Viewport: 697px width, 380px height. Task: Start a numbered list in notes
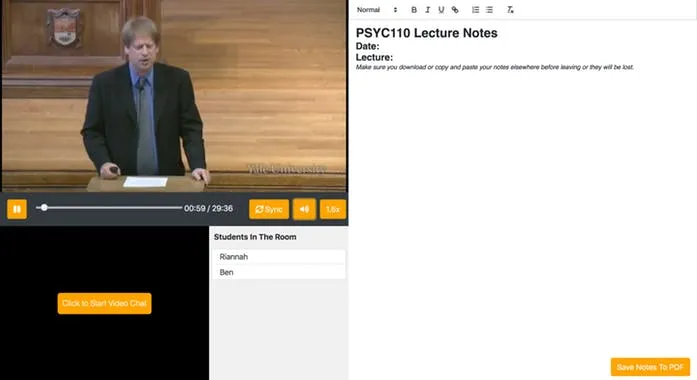tap(476, 10)
